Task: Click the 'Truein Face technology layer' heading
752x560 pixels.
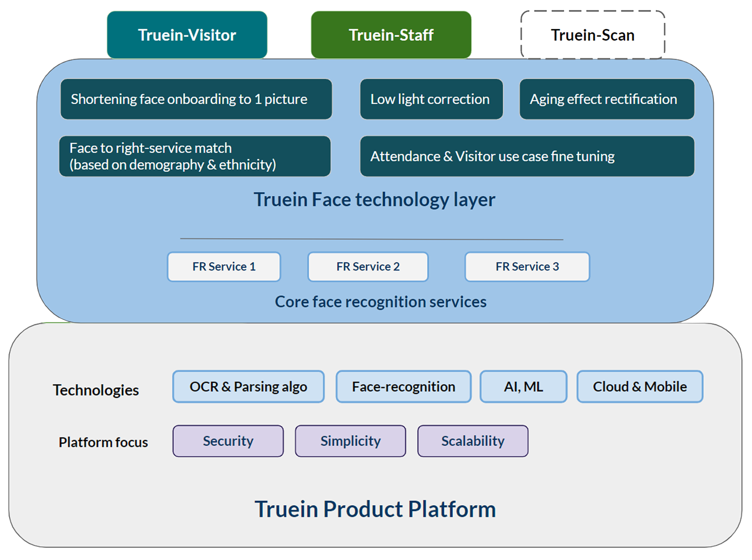Action: click(374, 200)
